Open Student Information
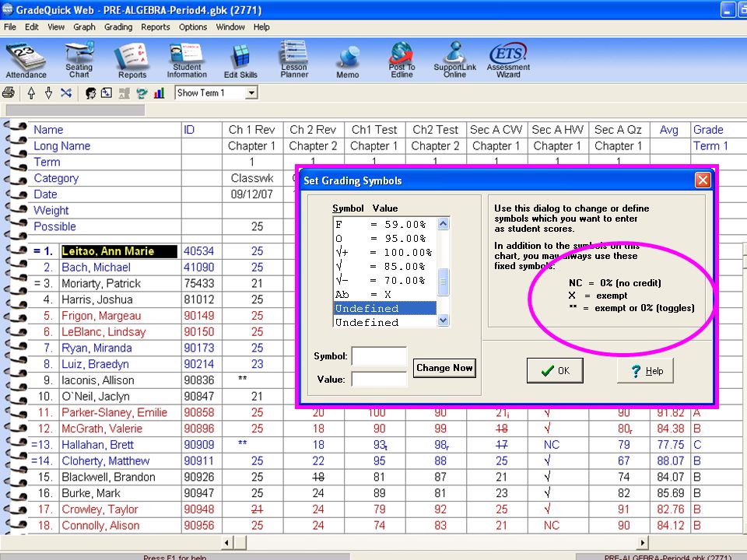Image resolution: width=747 pixels, height=560 pixels. 187,61
